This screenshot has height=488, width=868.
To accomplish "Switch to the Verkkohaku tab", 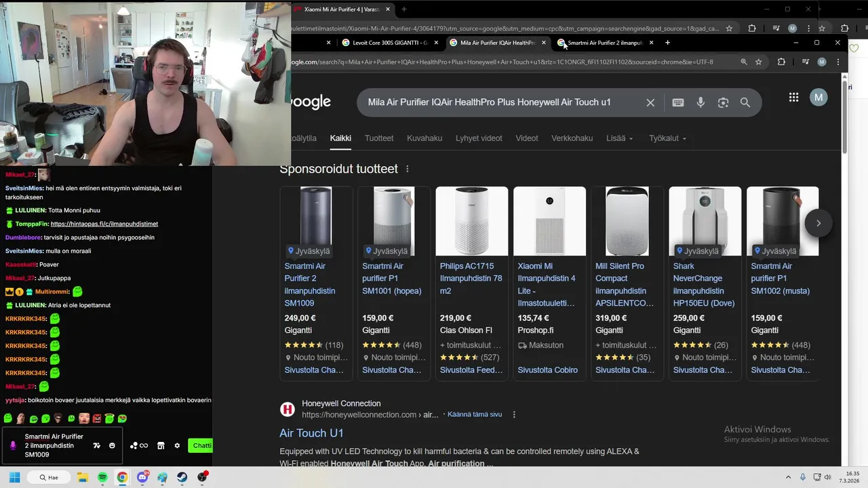I will 572,138.
